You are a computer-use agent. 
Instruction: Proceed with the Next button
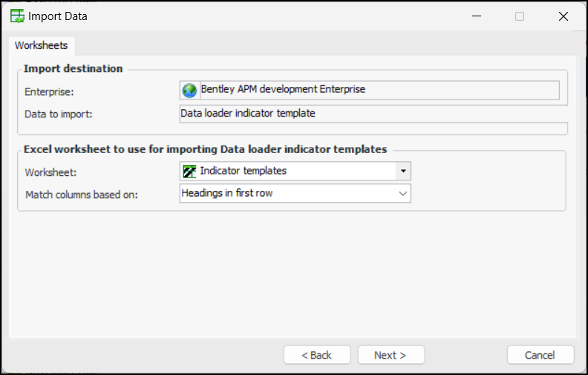(391, 355)
